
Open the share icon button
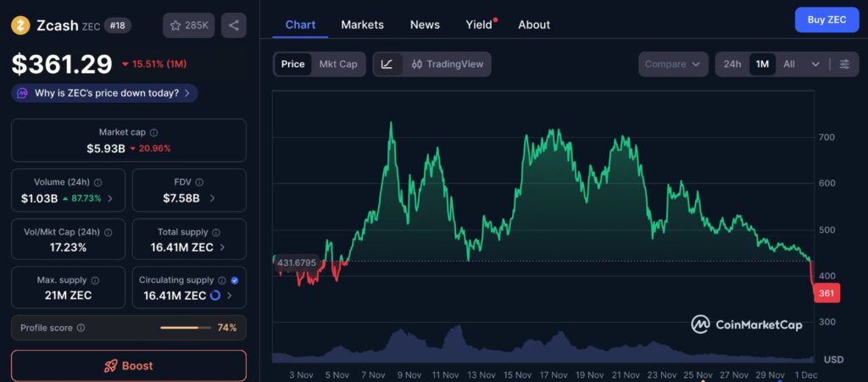click(234, 25)
